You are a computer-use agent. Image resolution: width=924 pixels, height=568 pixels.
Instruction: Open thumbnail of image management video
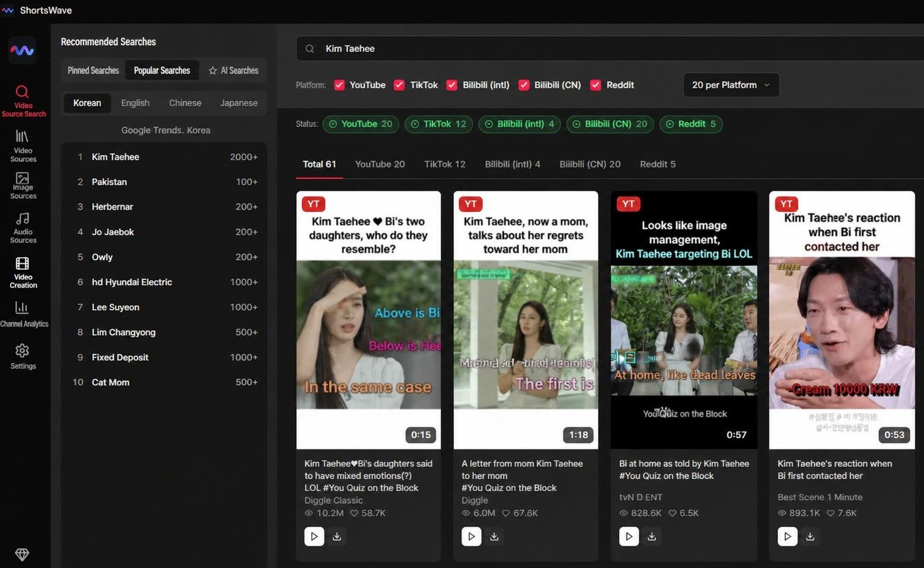pos(684,320)
